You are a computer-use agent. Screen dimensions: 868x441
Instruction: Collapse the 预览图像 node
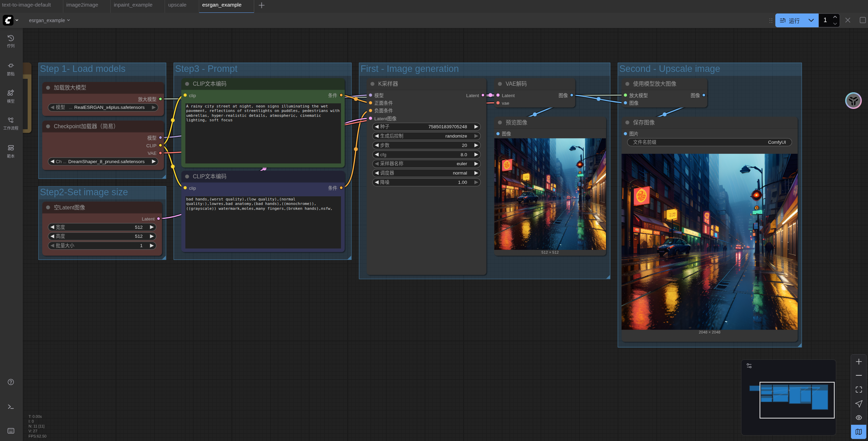(x=500, y=123)
